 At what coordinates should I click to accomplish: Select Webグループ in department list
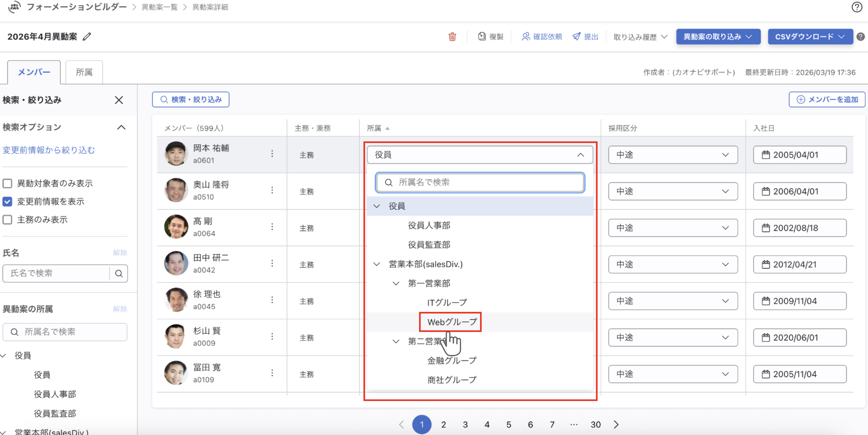point(452,322)
